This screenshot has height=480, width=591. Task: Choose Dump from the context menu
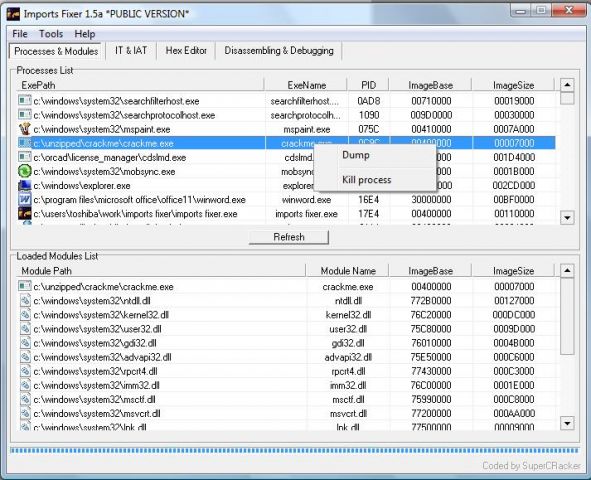(x=355, y=155)
